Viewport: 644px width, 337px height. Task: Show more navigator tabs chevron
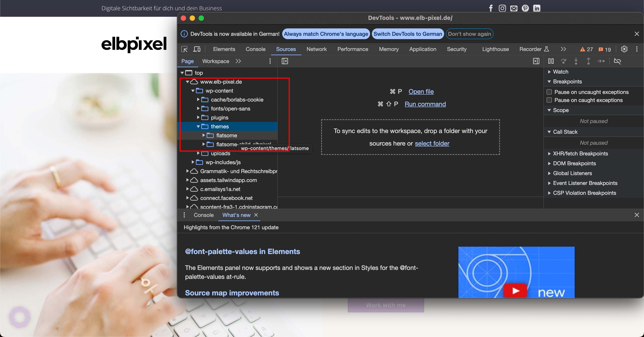coord(238,61)
